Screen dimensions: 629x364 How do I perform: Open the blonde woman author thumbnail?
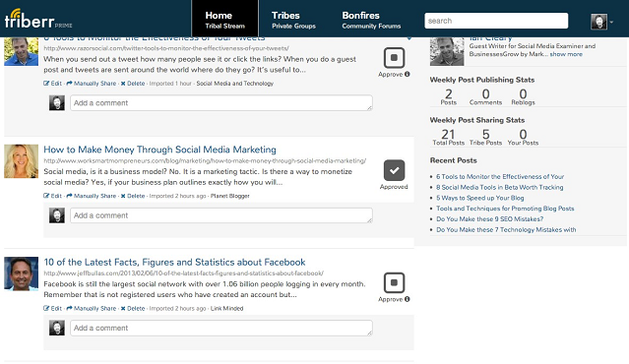[22, 161]
